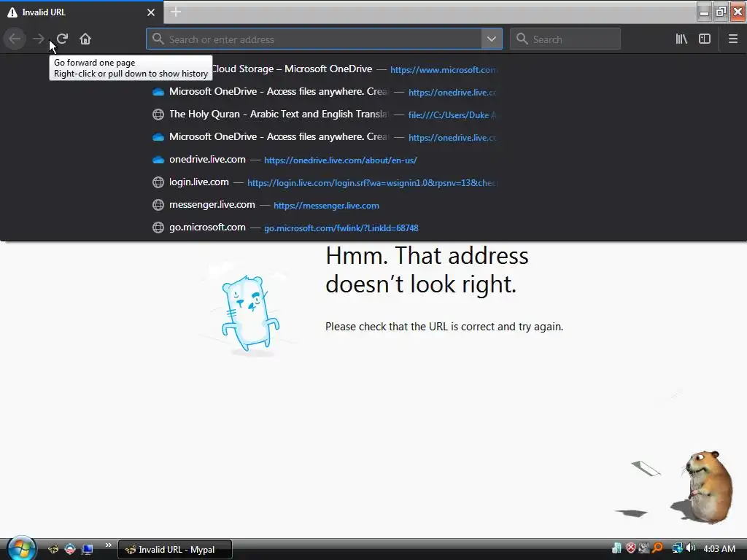
Task: Open the hamburger application menu
Action: 733,39
